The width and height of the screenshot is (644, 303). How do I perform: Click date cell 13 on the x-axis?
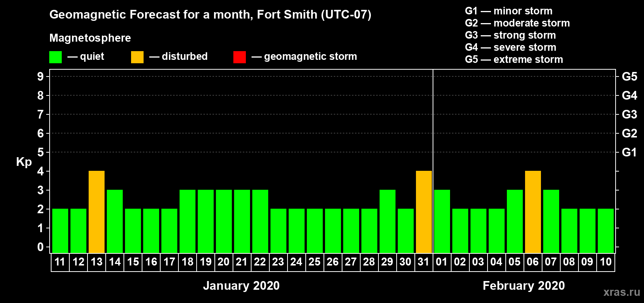point(97,262)
